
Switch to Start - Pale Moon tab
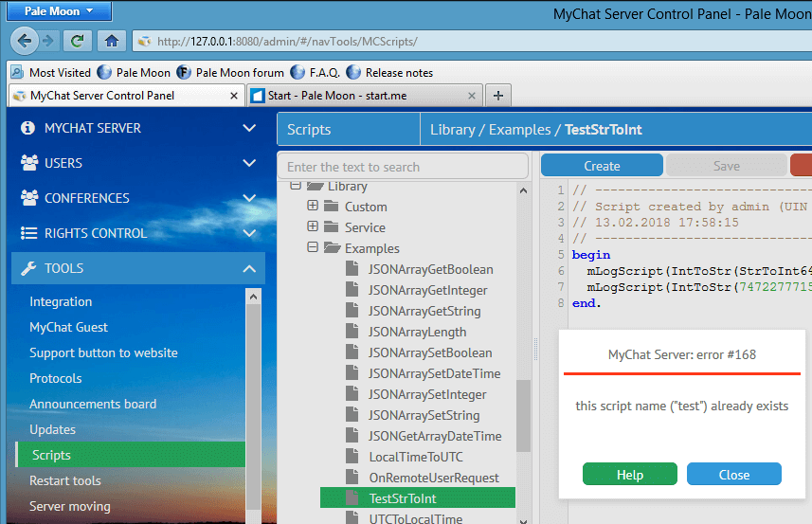[366, 96]
